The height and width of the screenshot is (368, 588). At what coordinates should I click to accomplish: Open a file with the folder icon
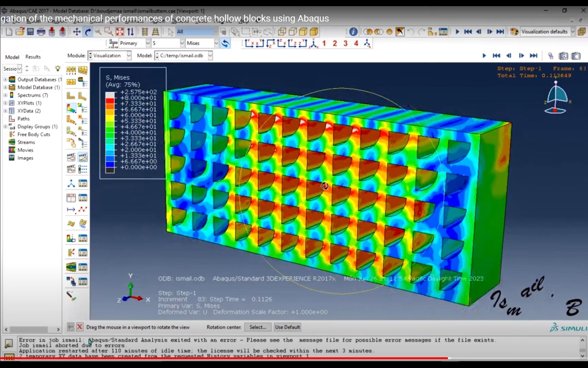(20, 32)
